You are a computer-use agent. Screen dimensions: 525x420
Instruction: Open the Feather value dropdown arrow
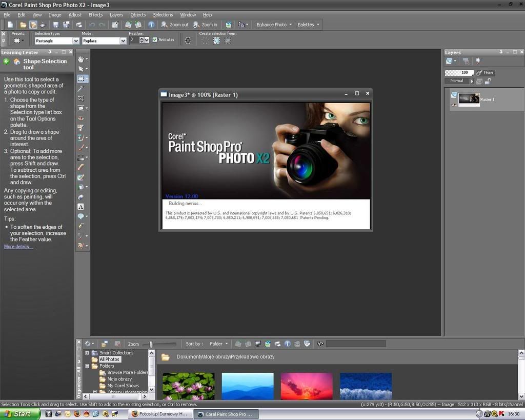[147, 40]
